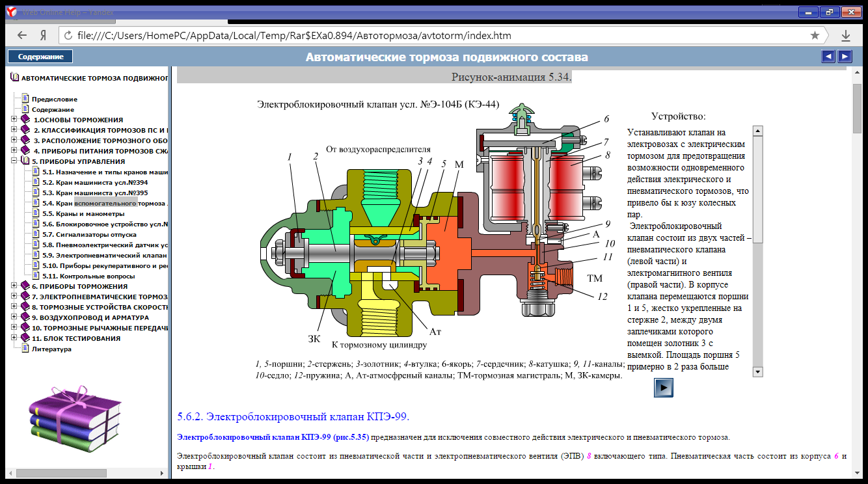Click heading 5.6.2. Электроблокировочный клапан КПЭ-99
The width and height of the screenshot is (868, 484).
point(293,416)
